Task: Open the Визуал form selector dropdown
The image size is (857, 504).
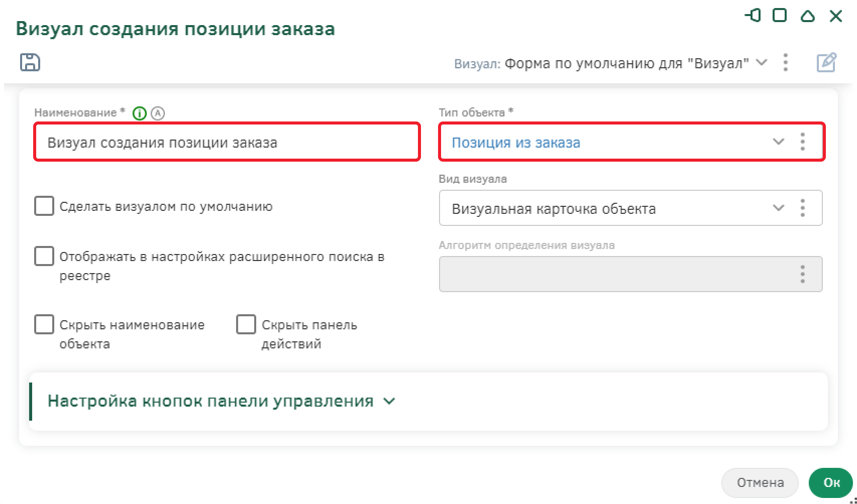Action: coord(762,63)
